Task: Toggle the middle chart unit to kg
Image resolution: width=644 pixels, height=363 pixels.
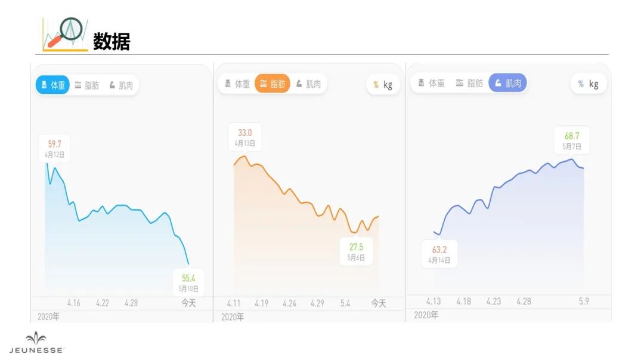Action: coord(388,85)
